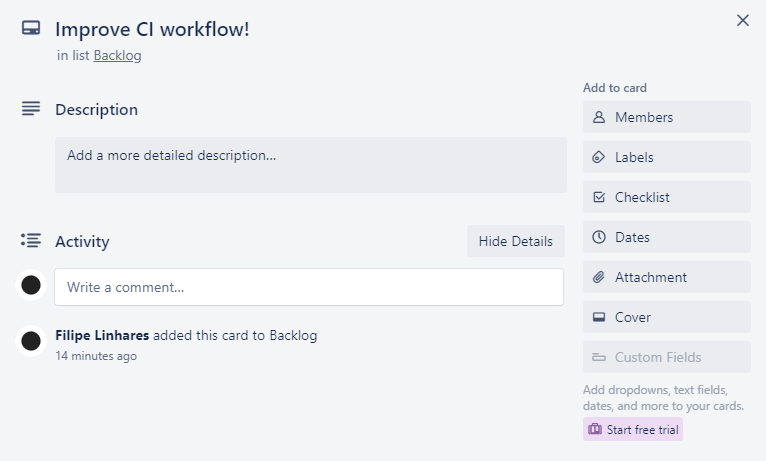Add a Checklist to the card
This screenshot has width=766, height=461.
pyautogui.click(x=666, y=197)
